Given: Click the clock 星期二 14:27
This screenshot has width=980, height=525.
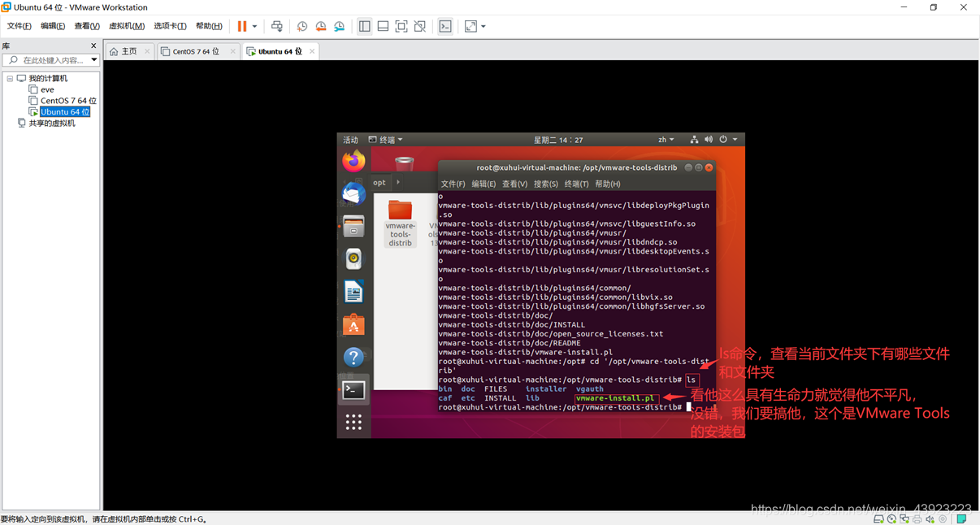Looking at the screenshot, I should (558, 140).
